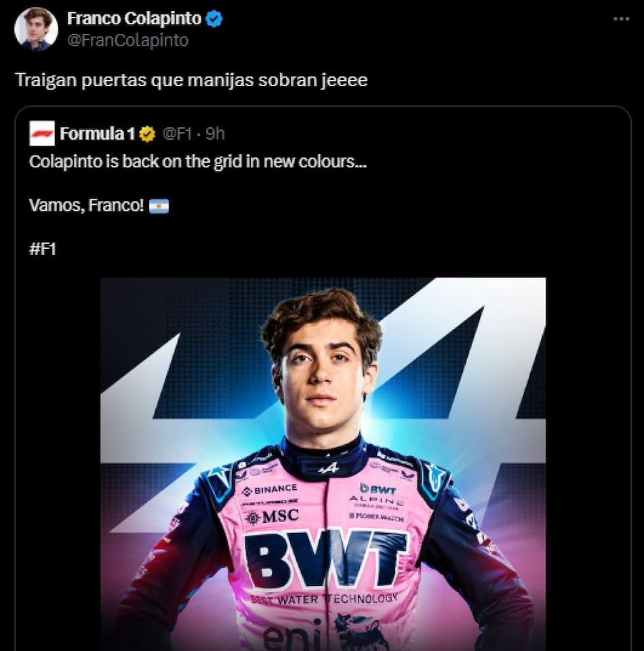Click the MSC logo on the race suit
The image size is (644, 651).
[273, 517]
